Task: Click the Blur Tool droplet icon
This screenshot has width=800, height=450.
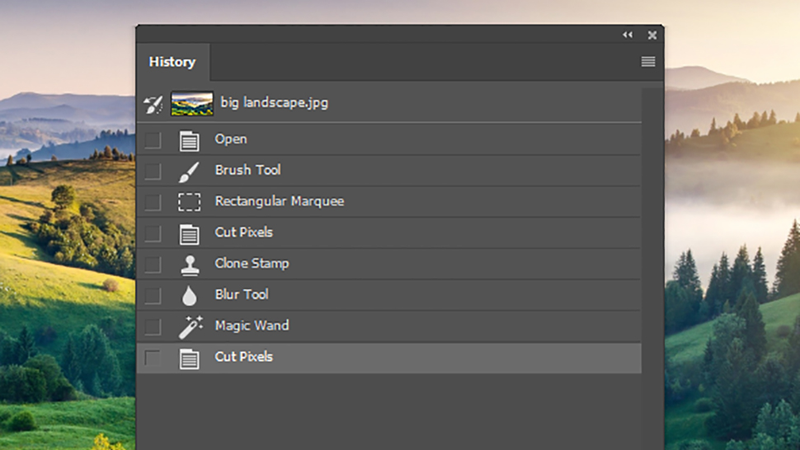Action: (x=189, y=296)
